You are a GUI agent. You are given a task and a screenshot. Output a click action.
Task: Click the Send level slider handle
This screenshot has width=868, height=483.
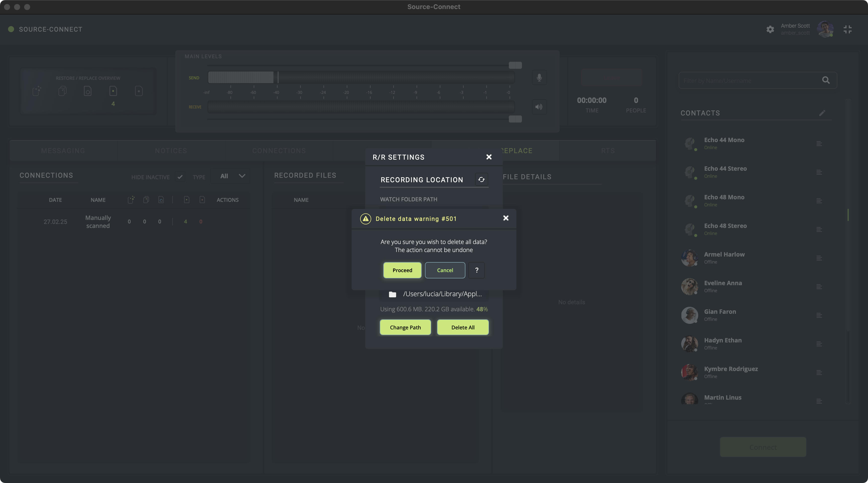(515, 65)
